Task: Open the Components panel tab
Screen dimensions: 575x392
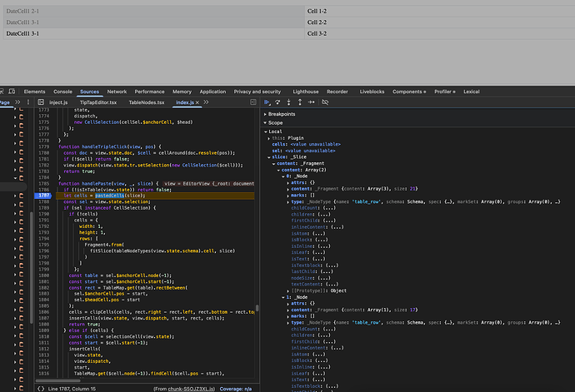Action: click(x=409, y=92)
